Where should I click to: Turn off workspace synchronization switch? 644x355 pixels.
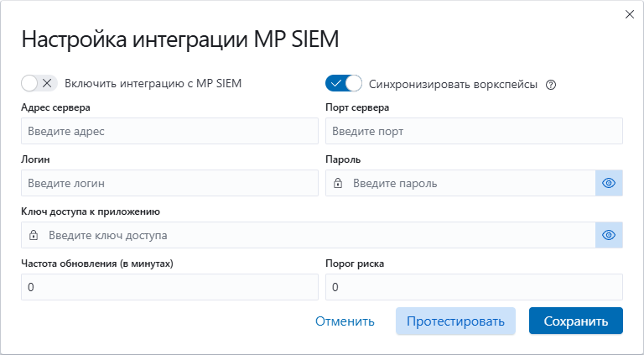click(x=344, y=83)
